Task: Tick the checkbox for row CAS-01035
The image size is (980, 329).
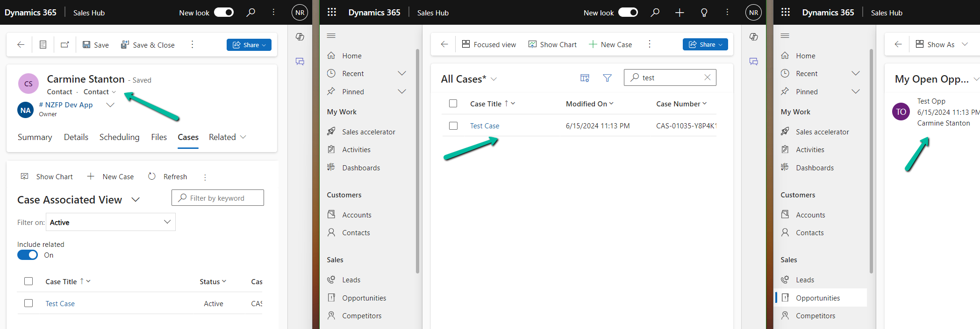Action: click(x=453, y=126)
